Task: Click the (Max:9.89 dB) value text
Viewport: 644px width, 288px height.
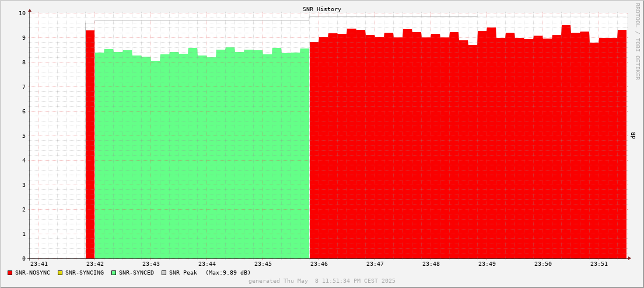Action: (228, 273)
